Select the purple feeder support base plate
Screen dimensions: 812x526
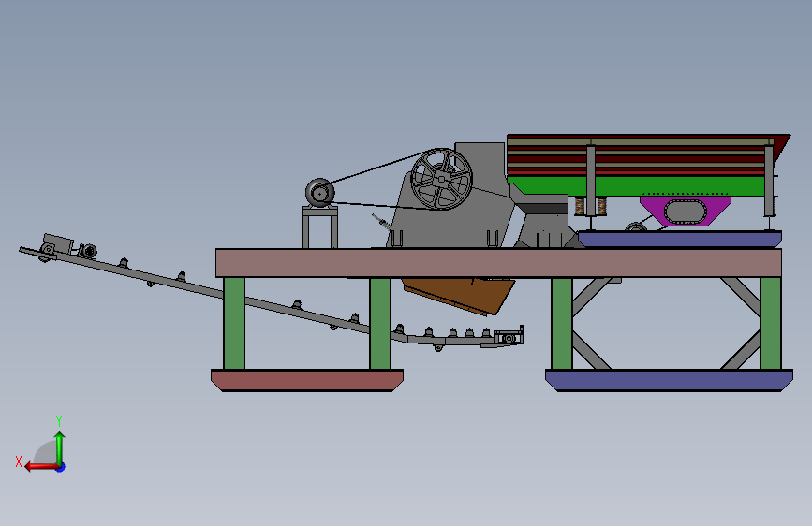point(679,240)
